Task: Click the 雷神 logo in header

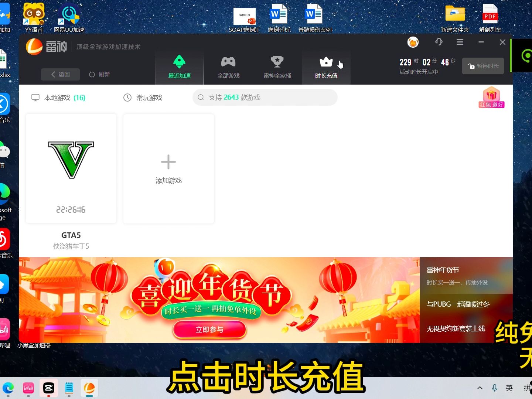Action: (x=47, y=47)
